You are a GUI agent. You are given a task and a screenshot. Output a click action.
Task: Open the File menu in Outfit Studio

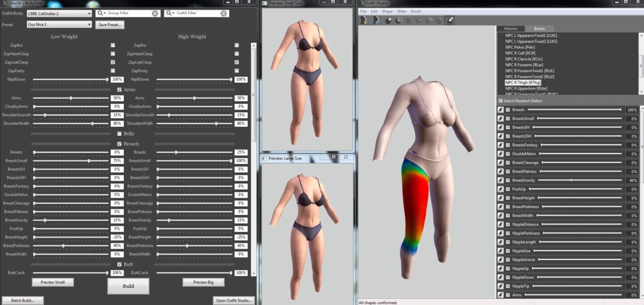point(363,11)
